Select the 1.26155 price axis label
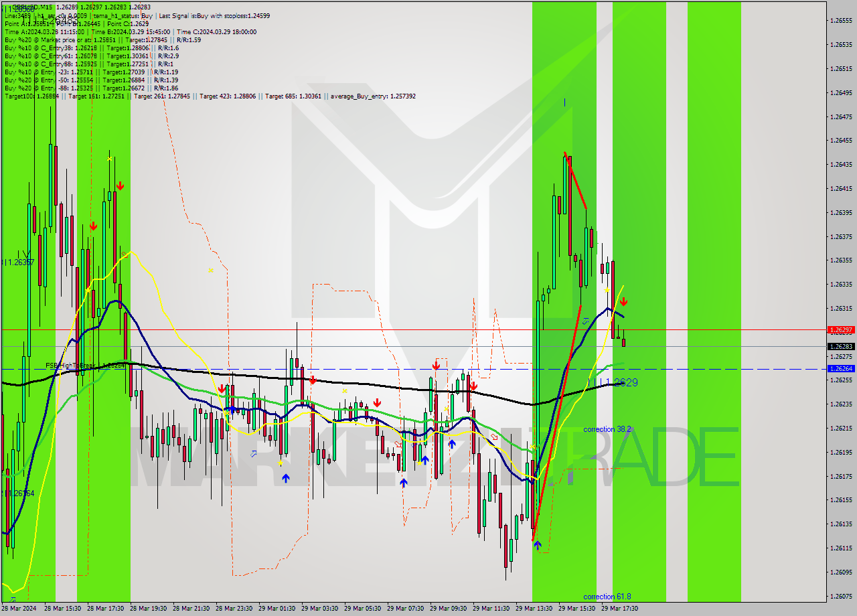This screenshot has height=616, width=857. 841,500
